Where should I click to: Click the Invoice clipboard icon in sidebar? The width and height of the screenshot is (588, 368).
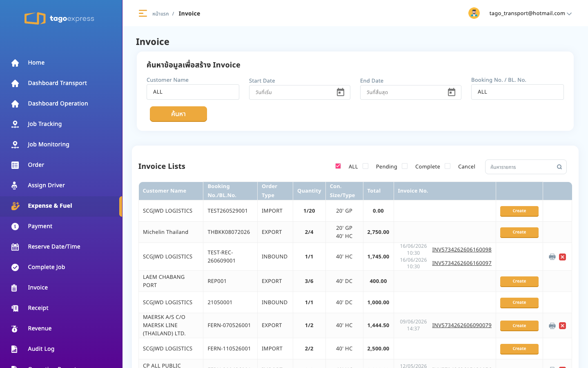pyautogui.click(x=14, y=288)
